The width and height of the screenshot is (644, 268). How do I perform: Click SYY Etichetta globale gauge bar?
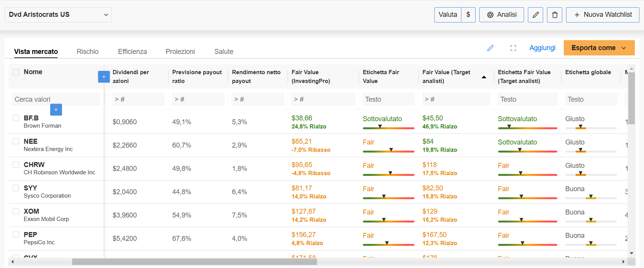pyautogui.click(x=591, y=198)
